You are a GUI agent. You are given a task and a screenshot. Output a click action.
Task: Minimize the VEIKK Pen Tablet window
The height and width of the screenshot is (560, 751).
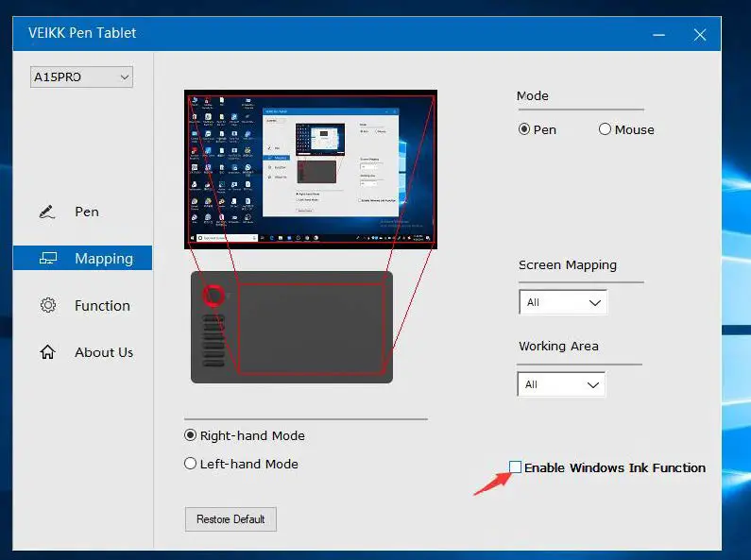pyautogui.click(x=659, y=35)
